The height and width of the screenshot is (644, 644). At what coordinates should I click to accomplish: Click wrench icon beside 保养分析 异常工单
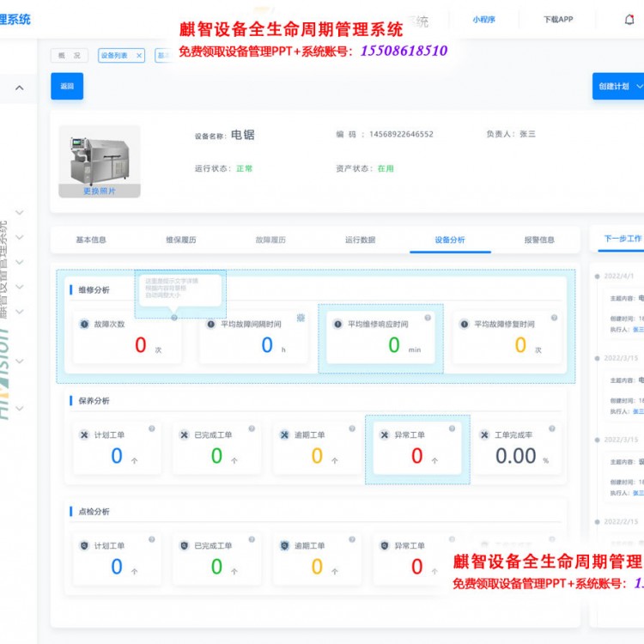385,434
